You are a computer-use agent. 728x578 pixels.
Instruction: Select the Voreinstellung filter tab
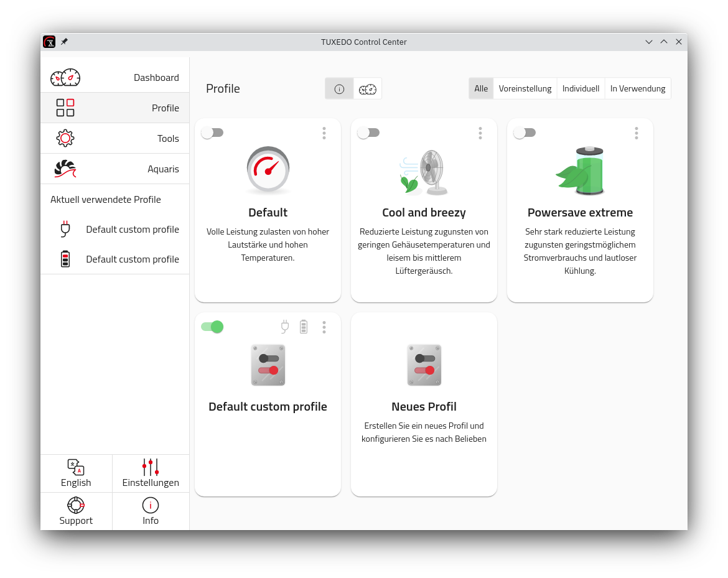(525, 89)
